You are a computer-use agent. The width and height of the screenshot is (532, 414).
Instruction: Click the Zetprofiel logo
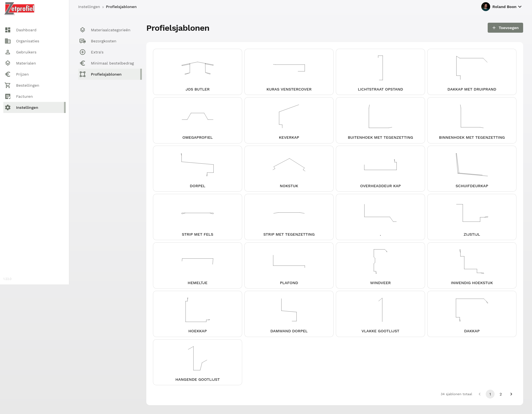click(x=19, y=9)
